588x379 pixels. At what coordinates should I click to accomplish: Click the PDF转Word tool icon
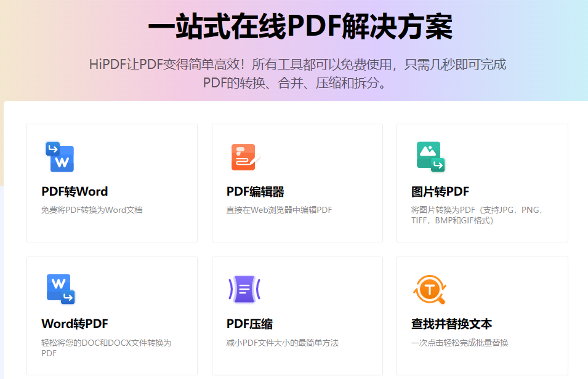click(x=60, y=157)
